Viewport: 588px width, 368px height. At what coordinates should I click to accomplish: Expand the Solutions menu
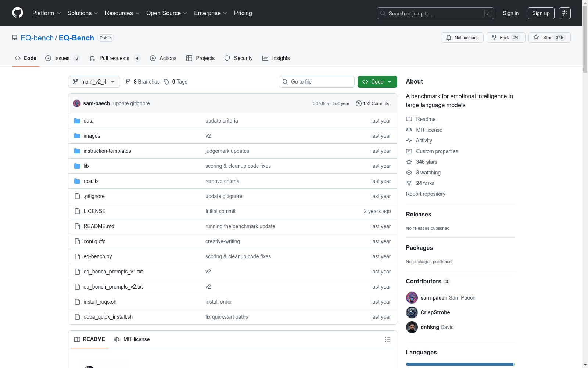tap(83, 13)
